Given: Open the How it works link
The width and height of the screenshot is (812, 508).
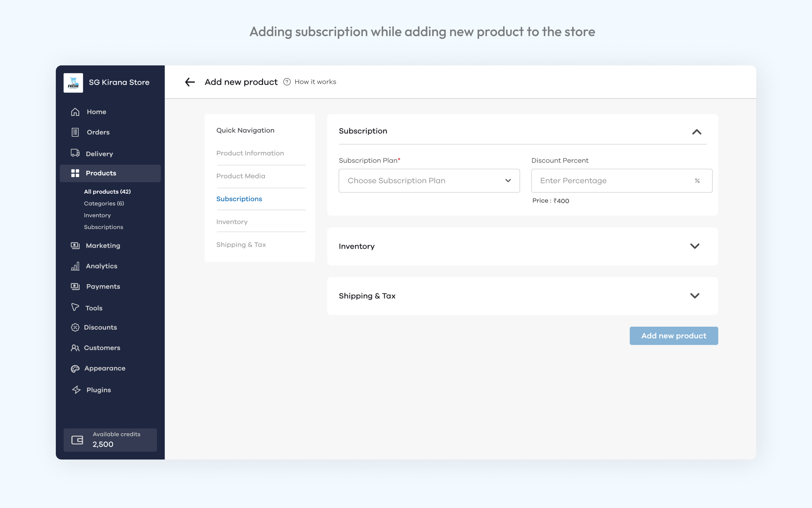Looking at the screenshot, I should (315, 82).
